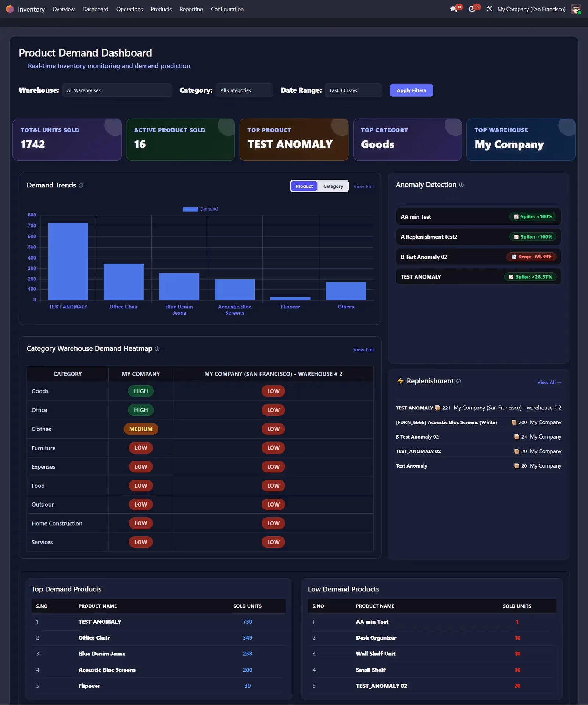Click the Replenishment lightning bolt icon
The image size is (588, 705).
tap(400, 381)
